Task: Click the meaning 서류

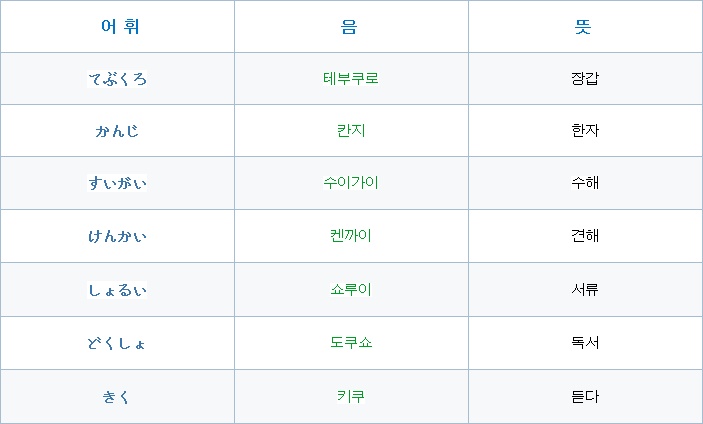Action: tap(585, 289)
